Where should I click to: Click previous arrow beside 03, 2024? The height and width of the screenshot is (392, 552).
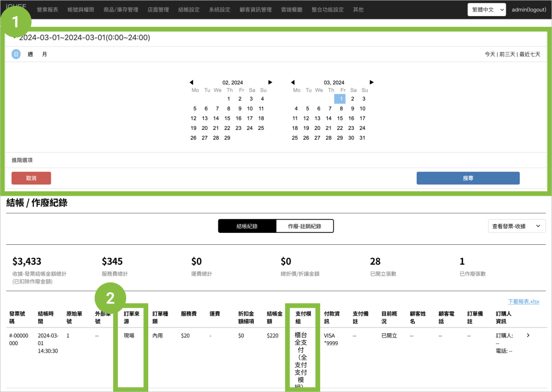(293, 82)
